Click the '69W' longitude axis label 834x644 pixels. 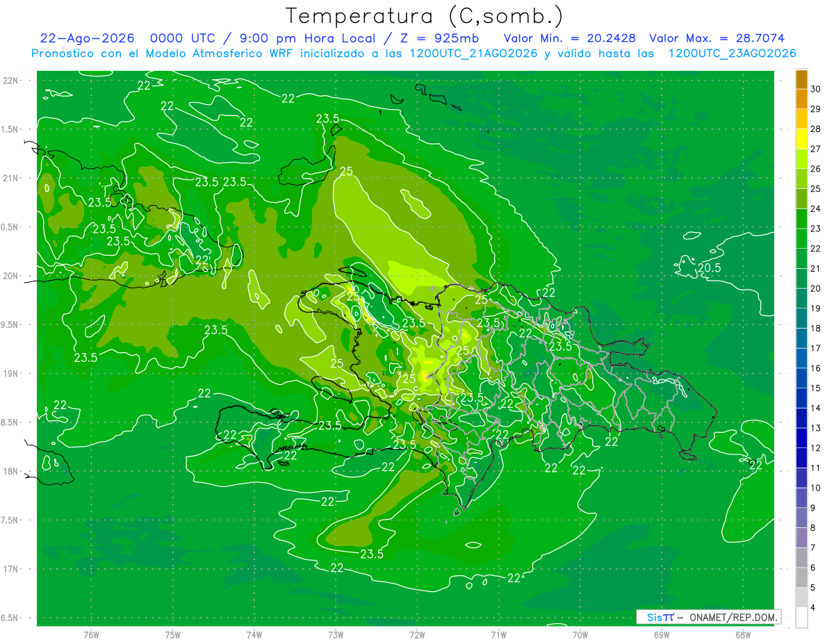coord(662,636)
